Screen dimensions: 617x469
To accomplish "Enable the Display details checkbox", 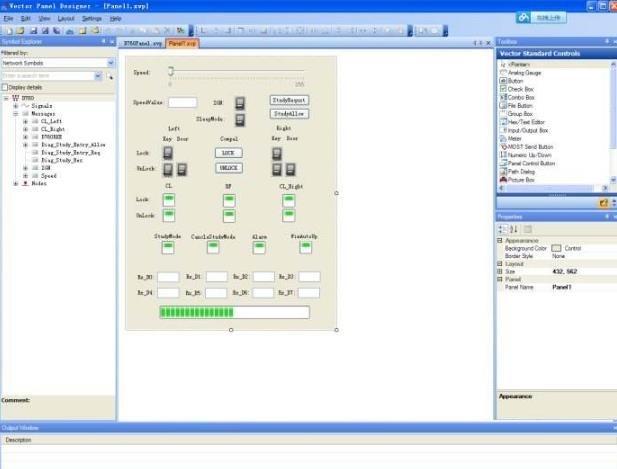I will (5, 87).
